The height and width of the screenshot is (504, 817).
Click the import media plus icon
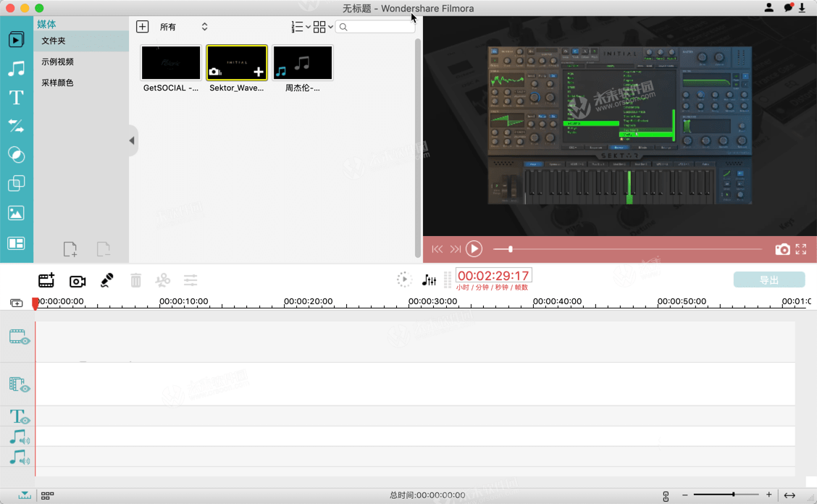pyautogui.click(x=142, y=27)
